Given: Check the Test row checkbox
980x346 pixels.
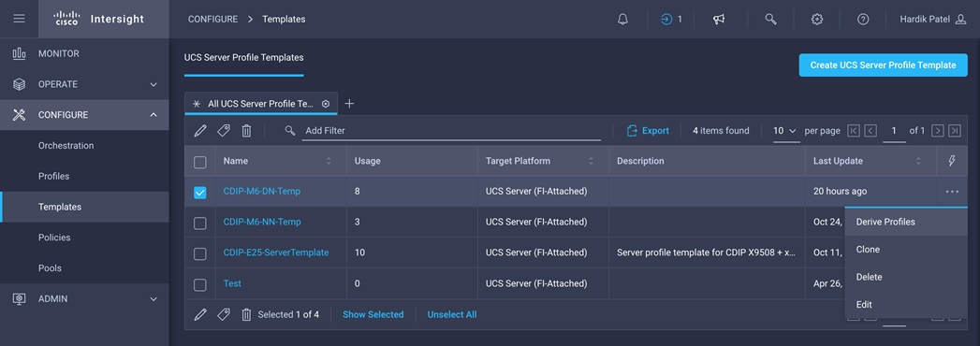Looking at the screenshot, I should (200, 285).
